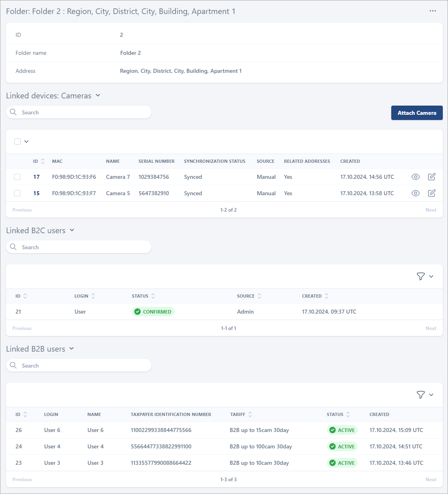Click the Attach Camera button
448x494 pixels.
(x=417, y=113)
